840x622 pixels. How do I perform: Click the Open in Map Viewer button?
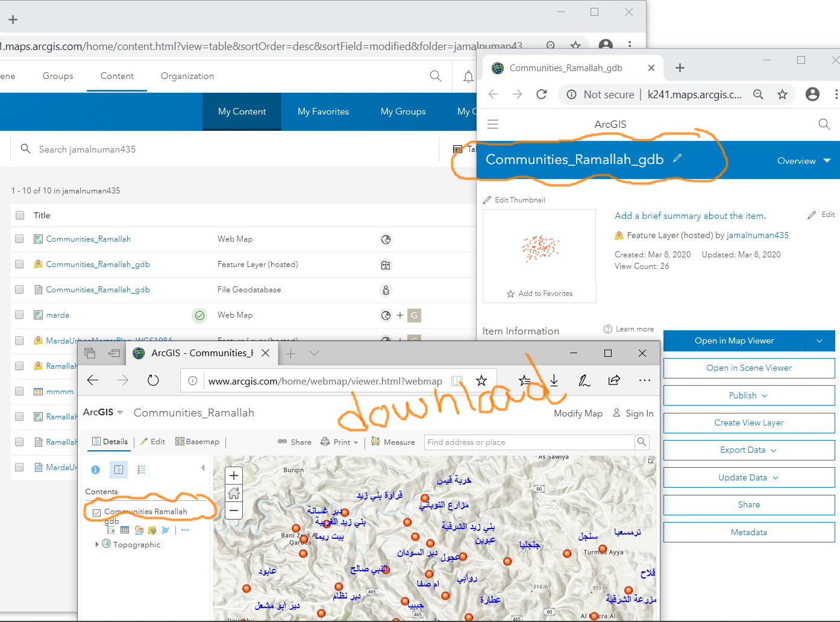pyautogui.click(x=735, y=341)
